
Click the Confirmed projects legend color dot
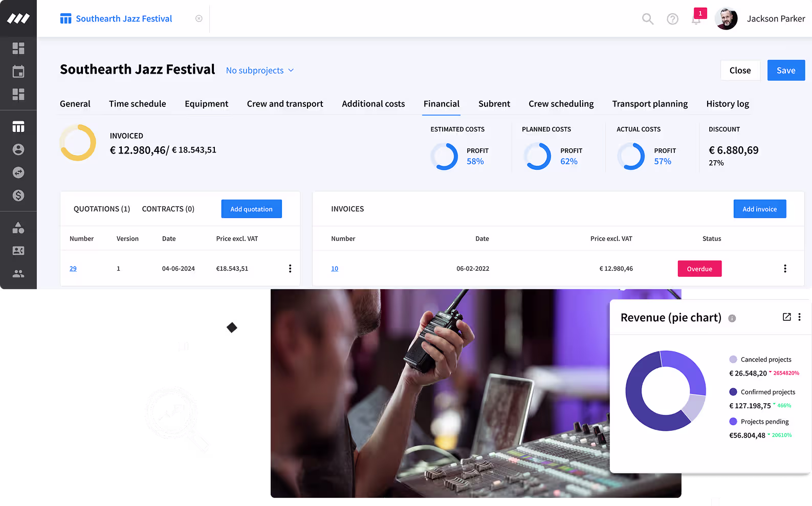[x=733, y=392]
